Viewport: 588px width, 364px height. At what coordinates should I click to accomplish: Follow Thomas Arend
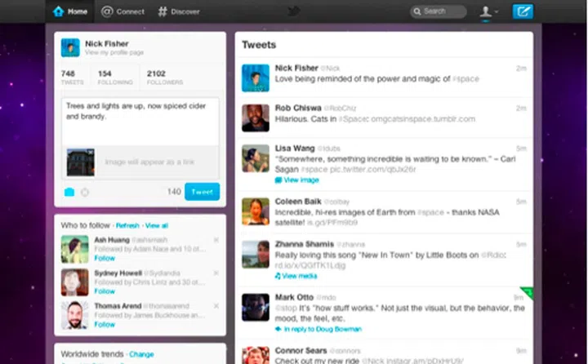tap(105, 324)
